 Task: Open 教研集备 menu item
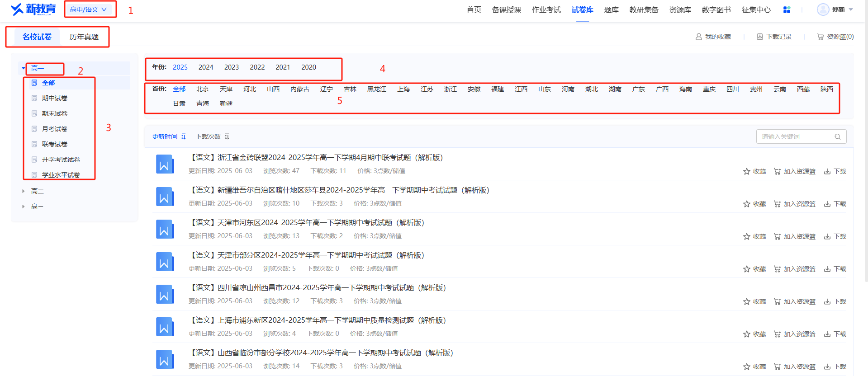(x=644, y=9)
